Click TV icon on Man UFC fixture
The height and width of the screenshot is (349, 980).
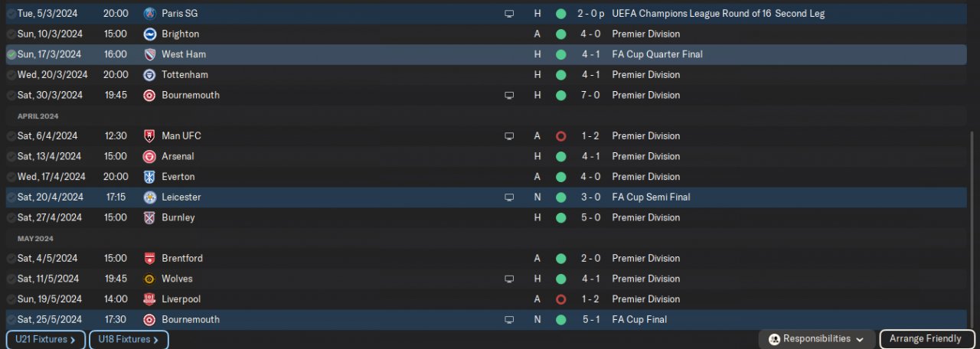pos(509,136)
